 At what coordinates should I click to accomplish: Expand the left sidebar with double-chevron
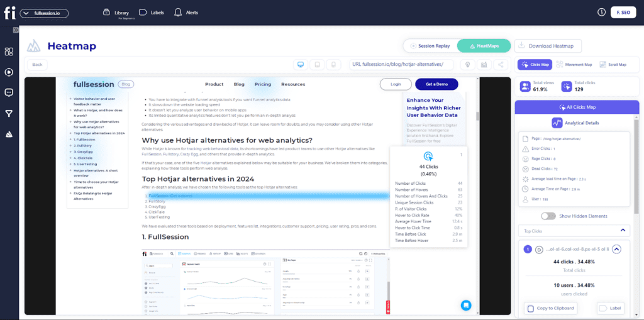(16, 30)
